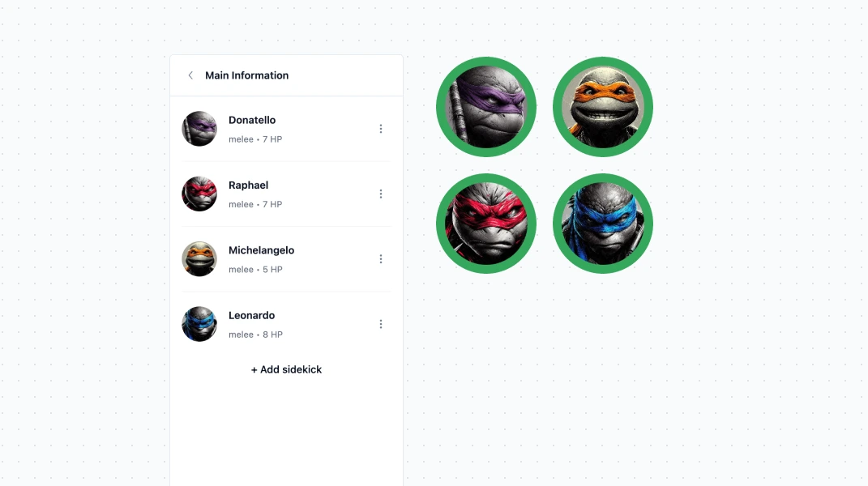The height and width of the screenshot is (486, 868).
Task: Select the Donatello name label
Action: [252, 120]
